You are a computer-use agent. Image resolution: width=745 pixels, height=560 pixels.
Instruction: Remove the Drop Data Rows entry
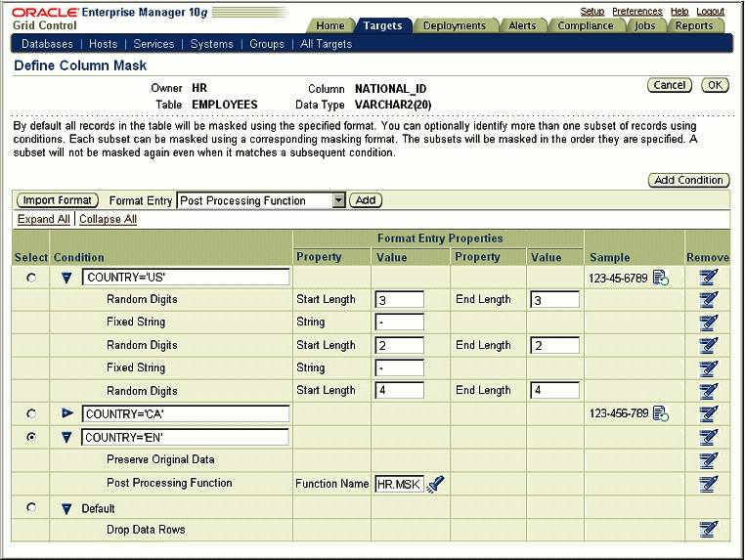708,529
